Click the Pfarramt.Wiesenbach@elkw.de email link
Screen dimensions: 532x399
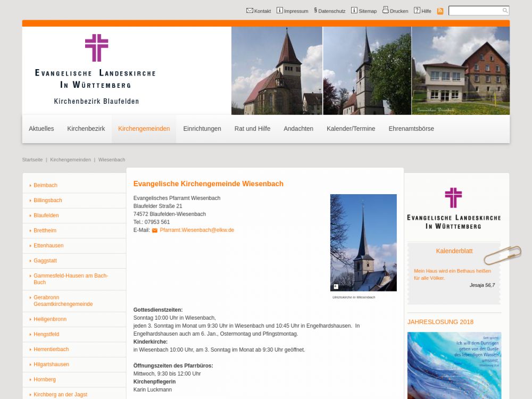(197, 230)
